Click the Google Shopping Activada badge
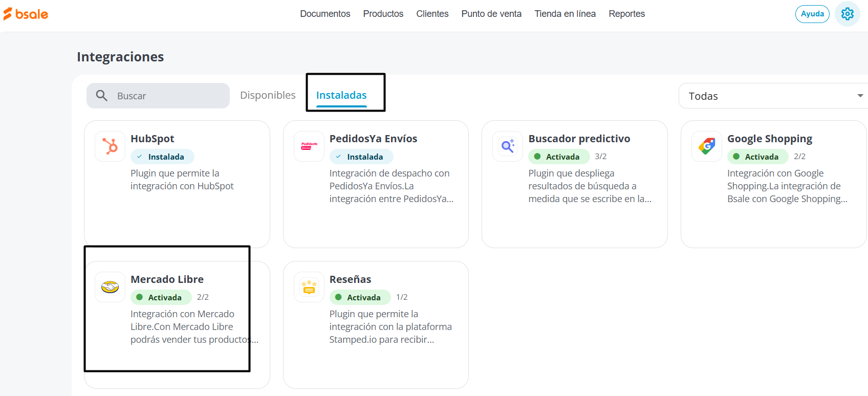 click(x=758, y=157)
